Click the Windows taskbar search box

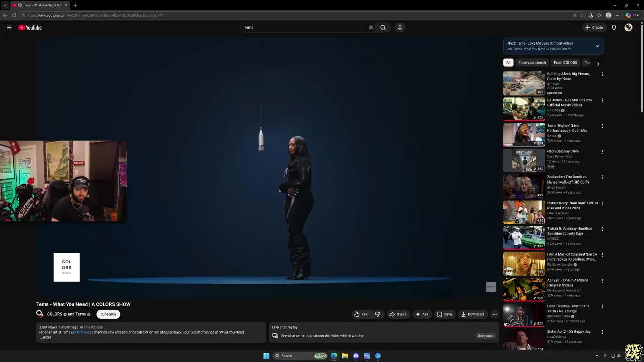click(300, 356)
